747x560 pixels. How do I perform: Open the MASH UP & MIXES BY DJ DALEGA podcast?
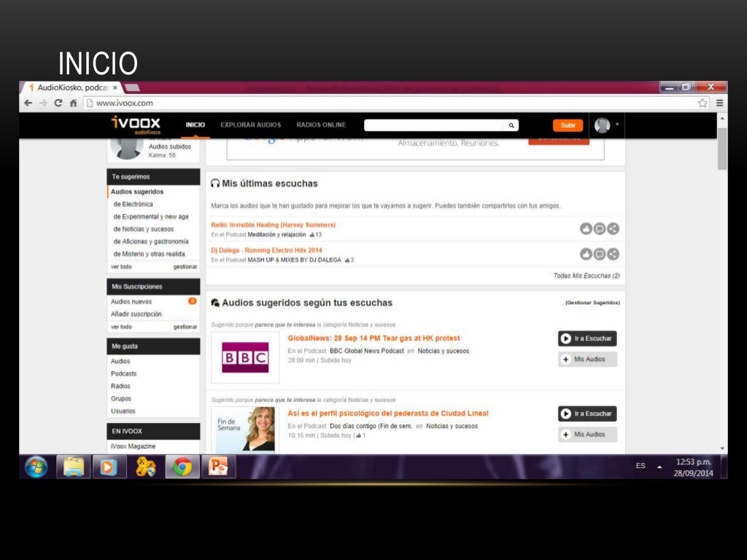[295, 260]
